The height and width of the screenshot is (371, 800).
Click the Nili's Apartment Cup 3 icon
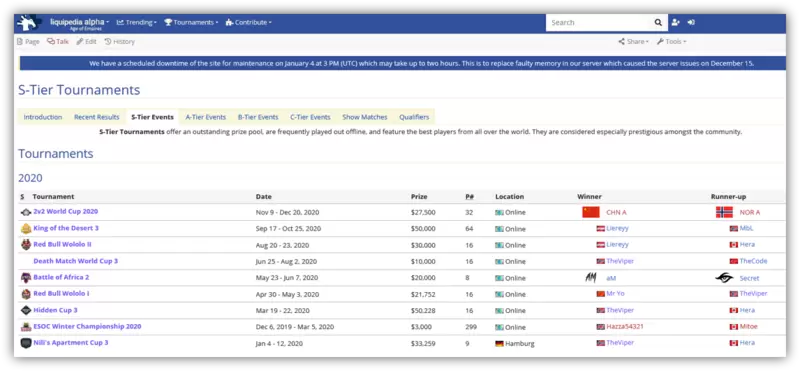[26, 343]
